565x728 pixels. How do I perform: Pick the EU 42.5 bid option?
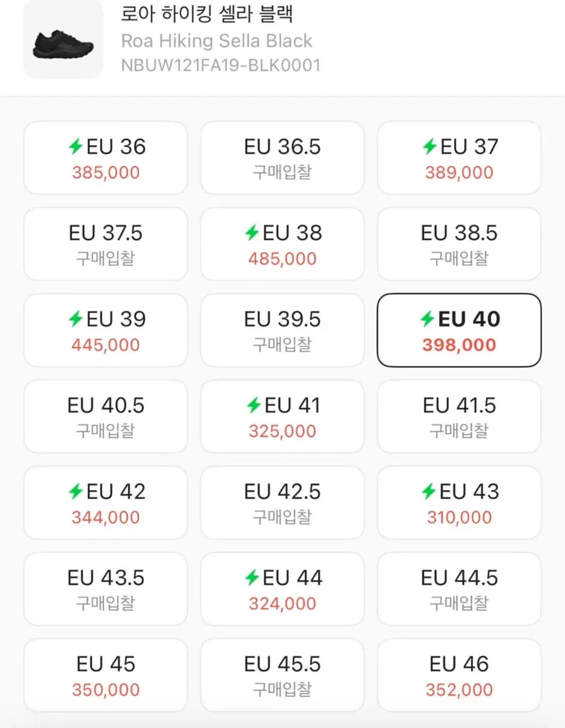pos(282,504)
